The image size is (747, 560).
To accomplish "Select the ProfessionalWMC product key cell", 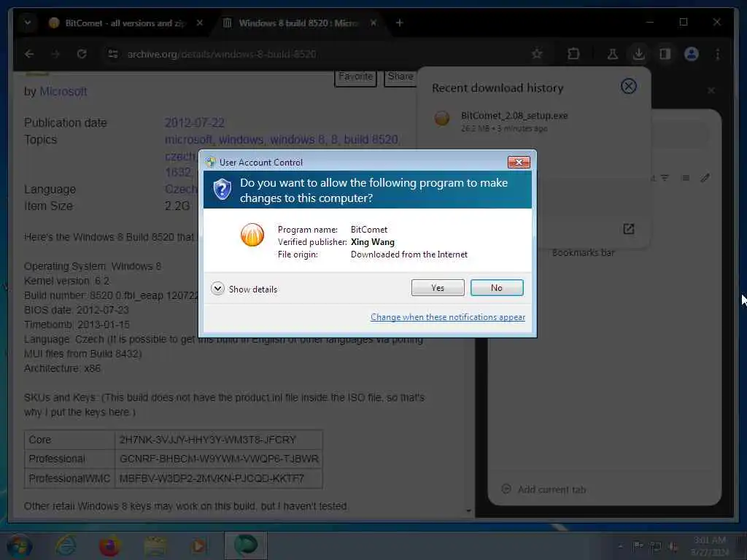I will [219, 478].
